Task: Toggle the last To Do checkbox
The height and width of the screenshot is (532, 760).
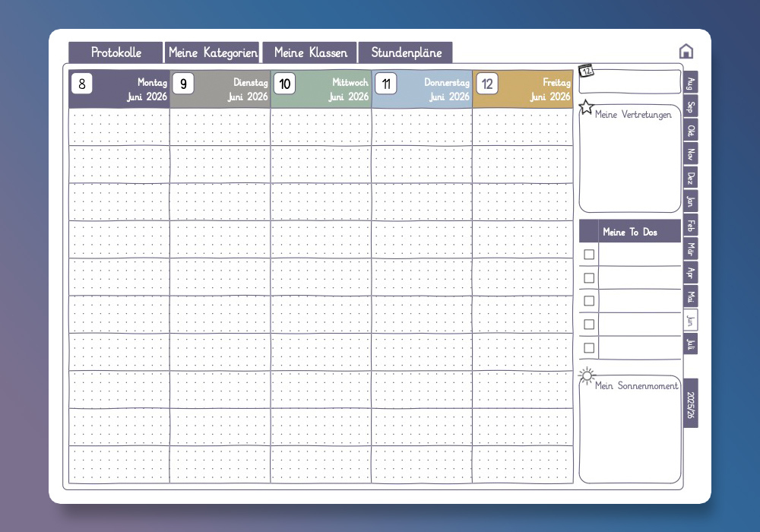Action: [589, 348]
